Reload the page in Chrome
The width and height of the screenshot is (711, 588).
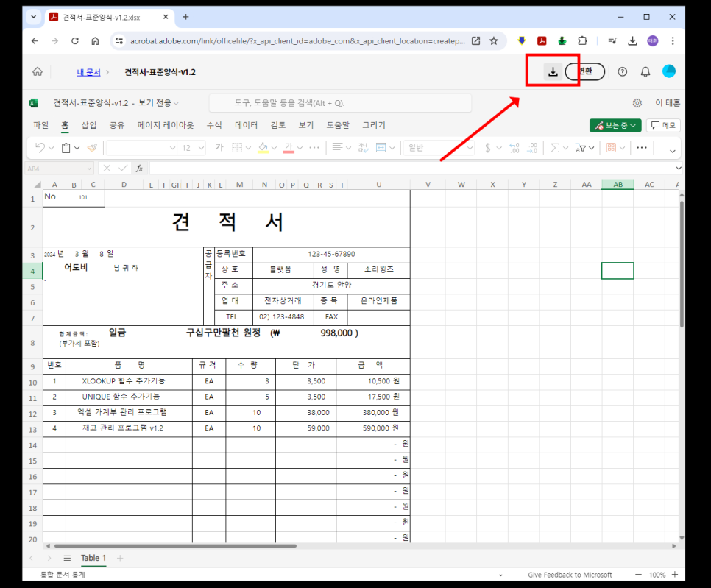tap(75, 40)
